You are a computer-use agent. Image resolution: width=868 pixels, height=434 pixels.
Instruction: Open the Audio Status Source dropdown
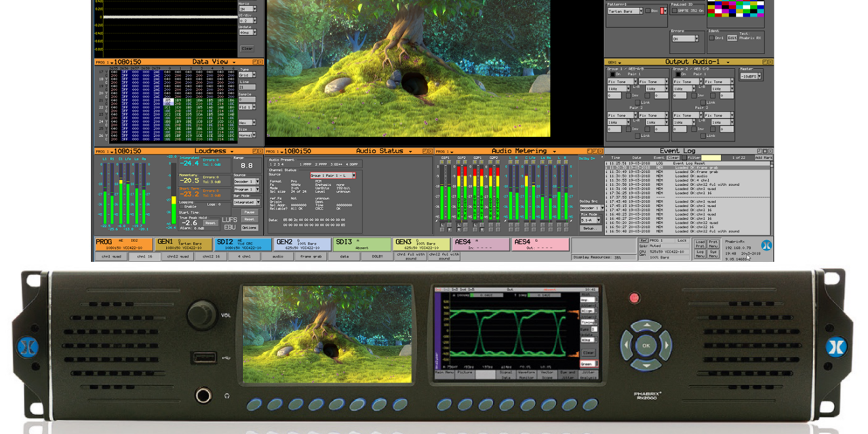coord(332,175)
